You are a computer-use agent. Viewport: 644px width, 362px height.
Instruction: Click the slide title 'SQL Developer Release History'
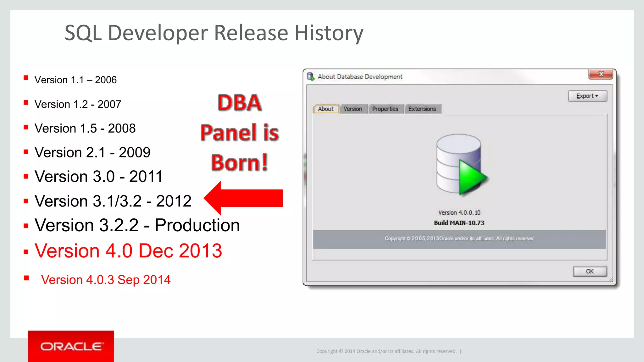coord(214,33)
